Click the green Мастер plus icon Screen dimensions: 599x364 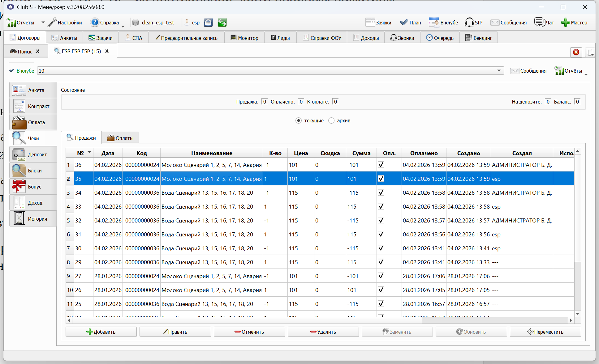click(x=565, y=23)
